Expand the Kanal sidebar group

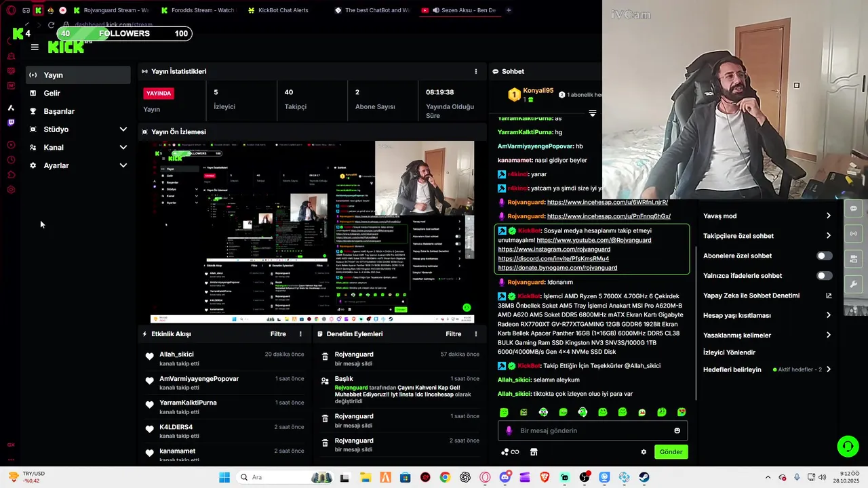(78, 147)
